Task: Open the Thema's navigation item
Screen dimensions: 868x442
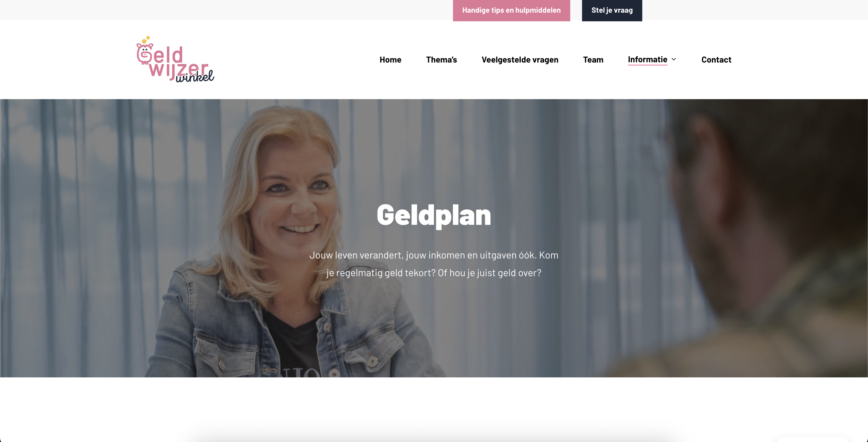Action: 441,60
